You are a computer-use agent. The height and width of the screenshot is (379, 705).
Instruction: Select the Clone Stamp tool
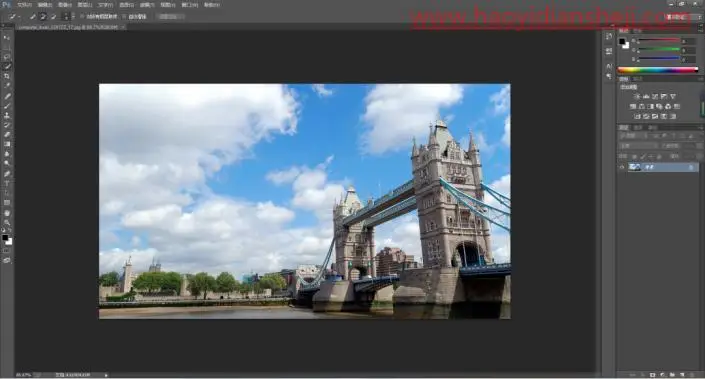pyautogui.click(x=7, y=116)
